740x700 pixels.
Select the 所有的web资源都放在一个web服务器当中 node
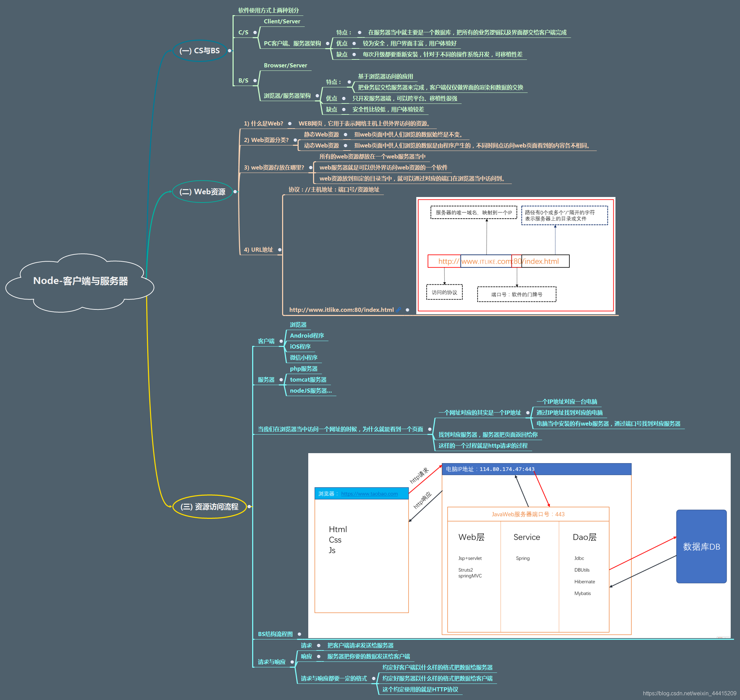click(372, 157)
